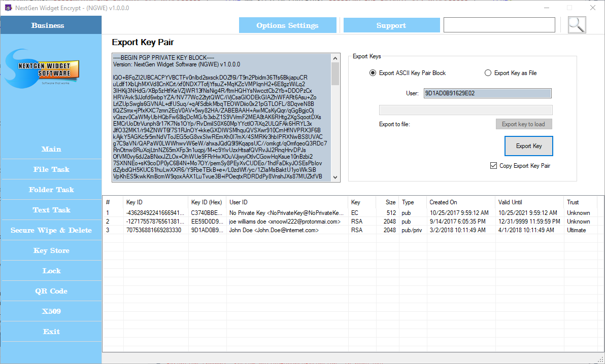Image resolution: width=605 pixels, height=364 pixels.
Task: Click the 9D1AD0B9... hex key ID cell
Action: [x=207, y=230]
